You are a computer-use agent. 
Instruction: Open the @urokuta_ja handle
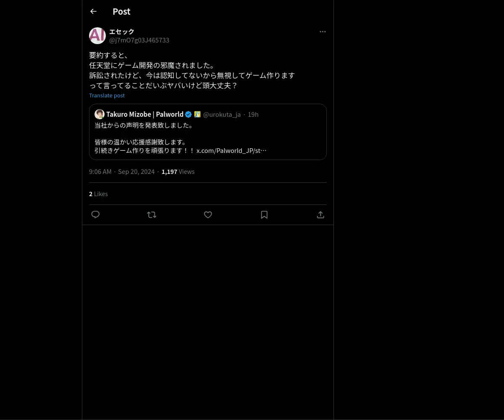pos(222,114)
